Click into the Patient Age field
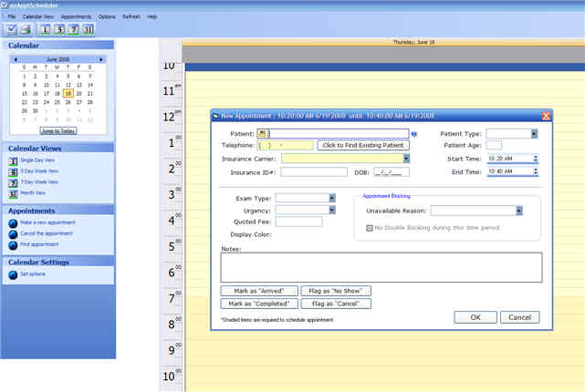The image size is (585, 392). 494,145
